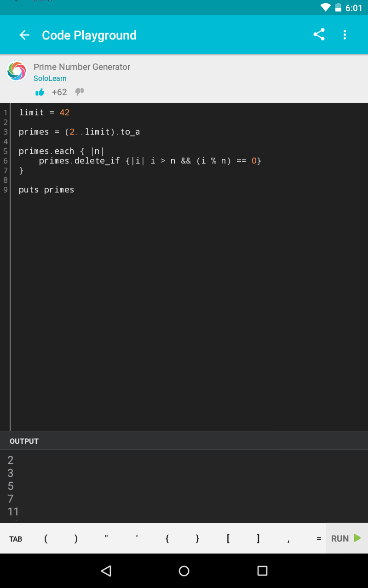Insert an equals sign symbol

pyautogui.click(x=319, y=539)
